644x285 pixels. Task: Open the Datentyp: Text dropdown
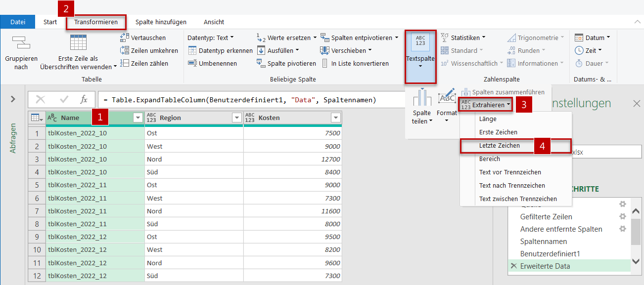click(x=211, y=38)
